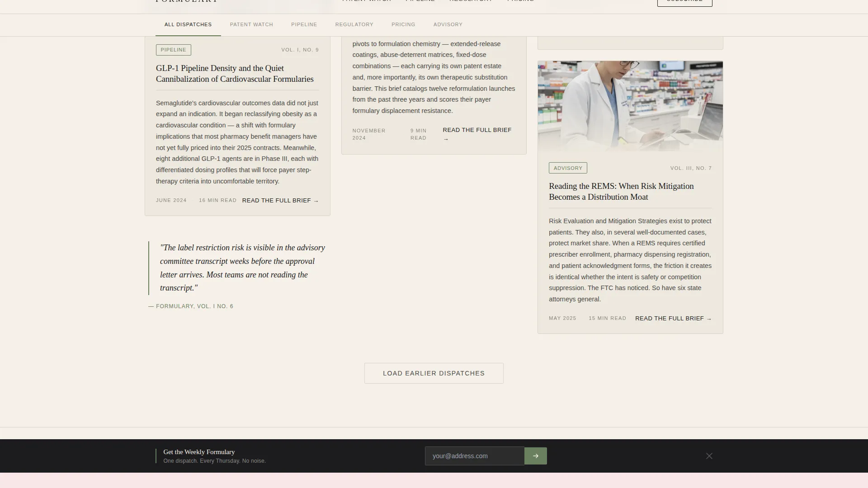
Task: Click the Subscribe button in header
Action: point(684,2)
